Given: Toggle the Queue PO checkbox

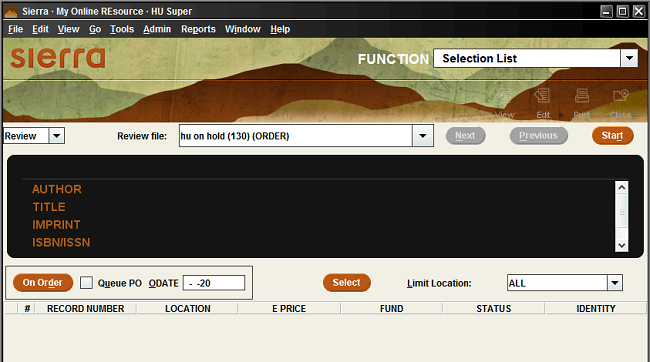Looking at the screenshot, I should pos(86,283).
